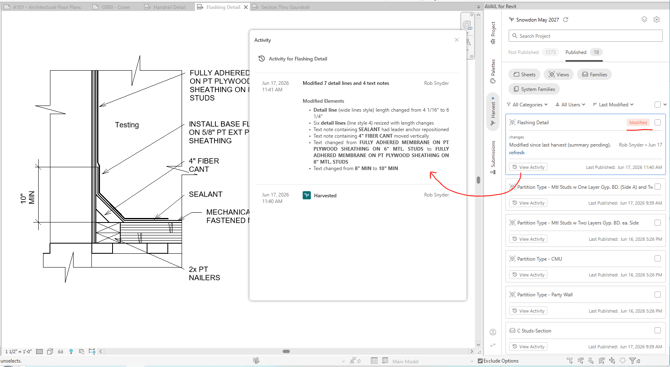Toggle the select-all checkbox above the list
The image size is (670, 367).
(658, 104)
